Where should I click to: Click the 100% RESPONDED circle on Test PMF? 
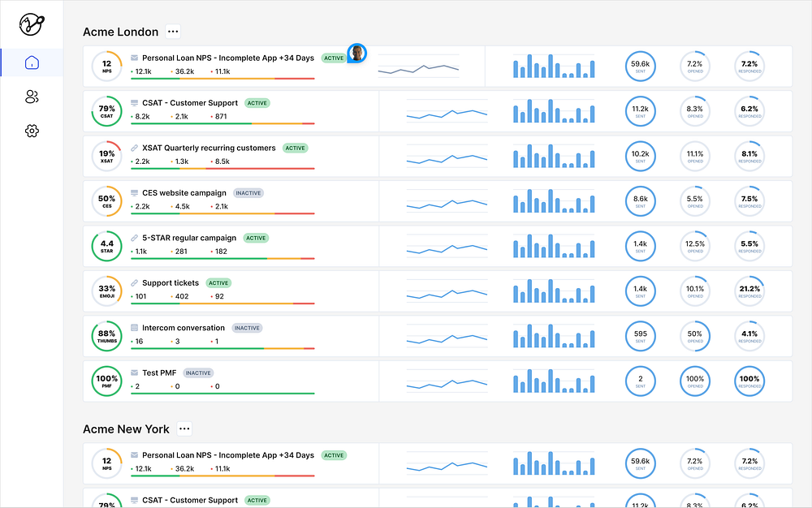[x=749, y=381]
